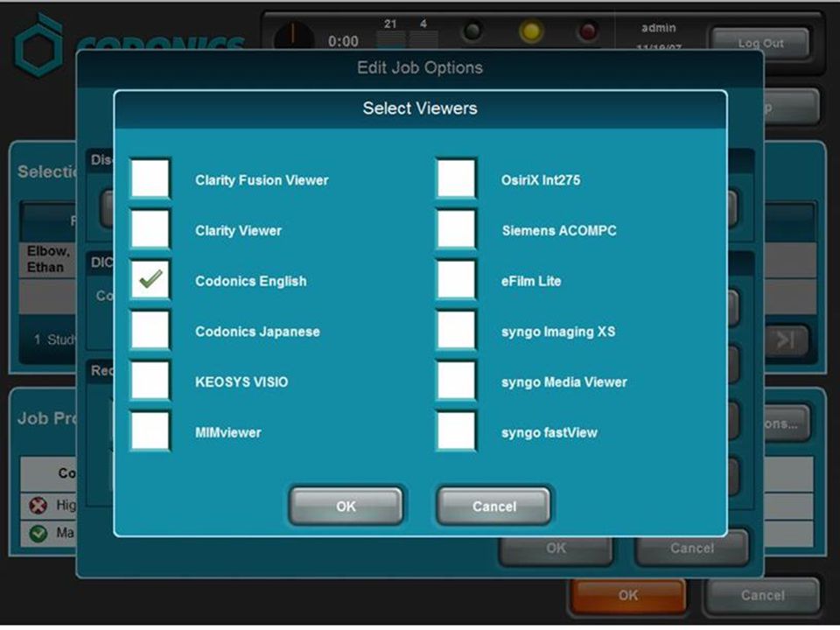Click the KEOSYS VISIO label
The image size is (840, 630).
pos(241,382)
